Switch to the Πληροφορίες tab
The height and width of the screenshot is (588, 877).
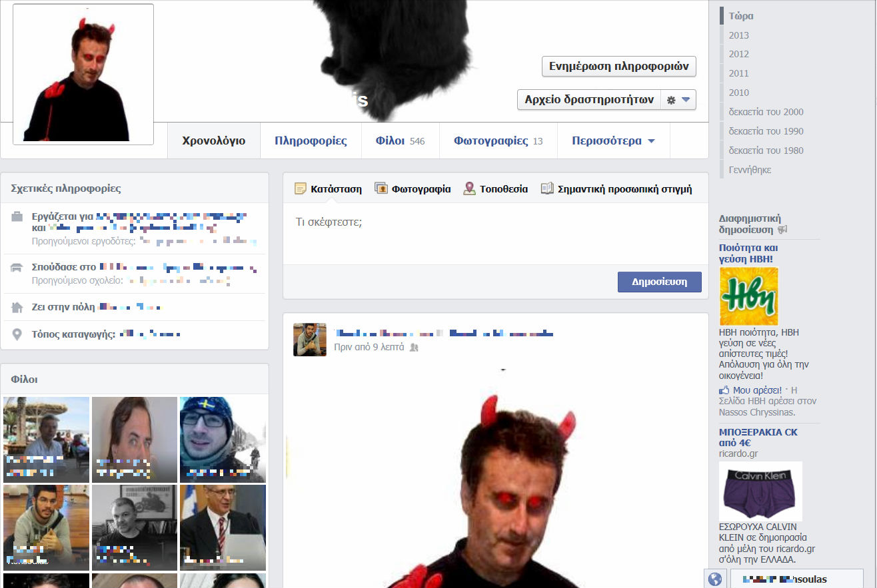311,141
